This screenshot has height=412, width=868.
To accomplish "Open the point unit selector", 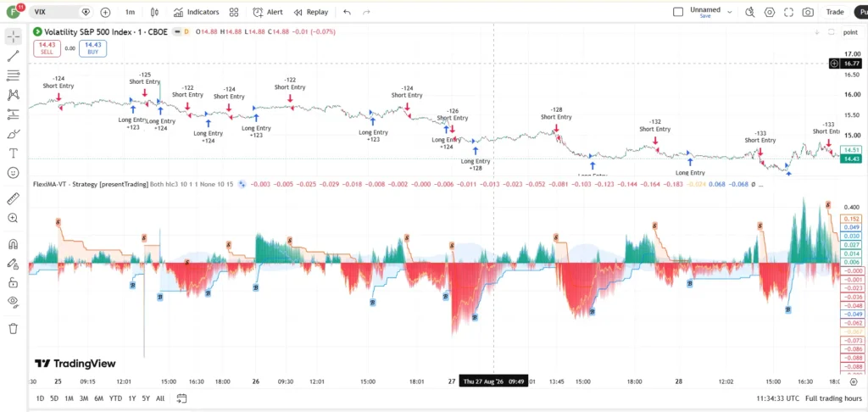I will 850,32.
